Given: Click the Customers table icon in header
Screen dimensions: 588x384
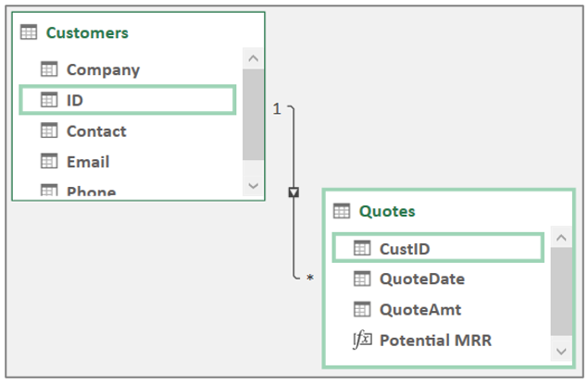Looking at the screenshot, I should point(29,31).
